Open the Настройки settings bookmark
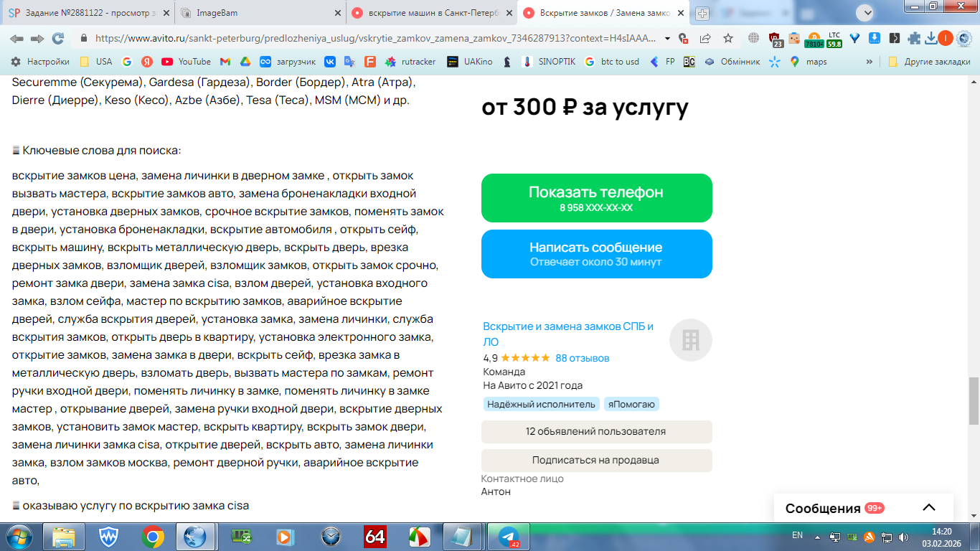Image resolution: width=980 pixels, height=551 pixels. coord(40,62)
